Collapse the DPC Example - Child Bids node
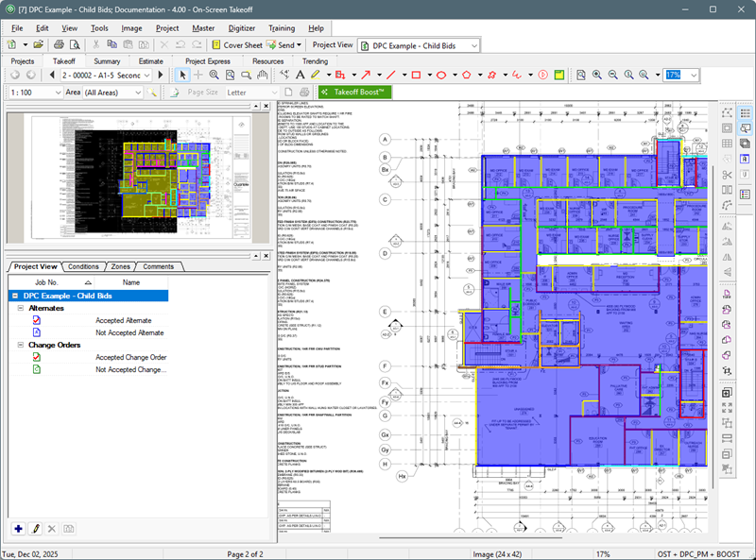The width and height of the screenshot is (756, 560). coord(15,296)
